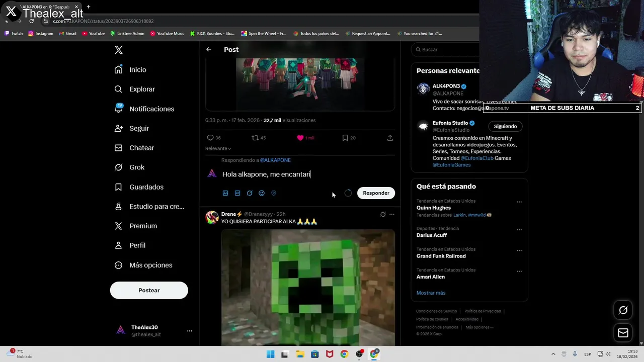The width and height of the screenshot is (644, 362).
Task: Open the X home logo in sidebar
Action: pos(119,50)
